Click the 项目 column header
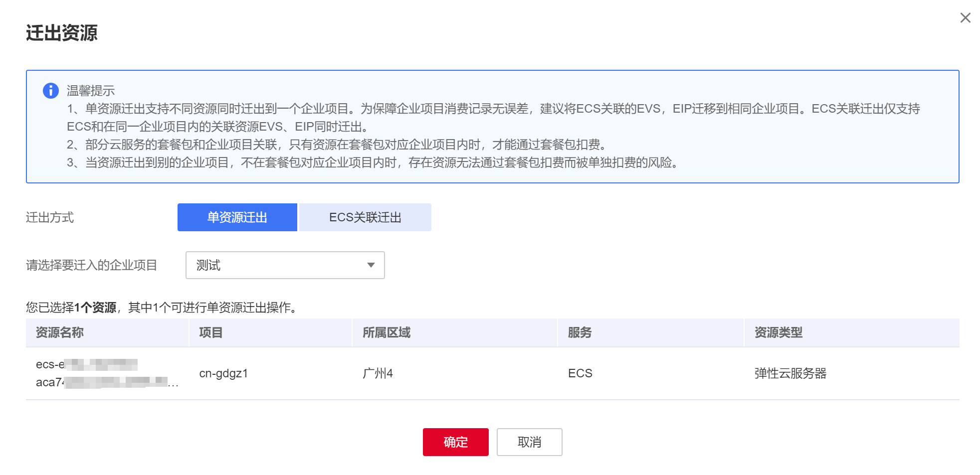The height and width of the screenshot is (475, 980). [210, 332]
